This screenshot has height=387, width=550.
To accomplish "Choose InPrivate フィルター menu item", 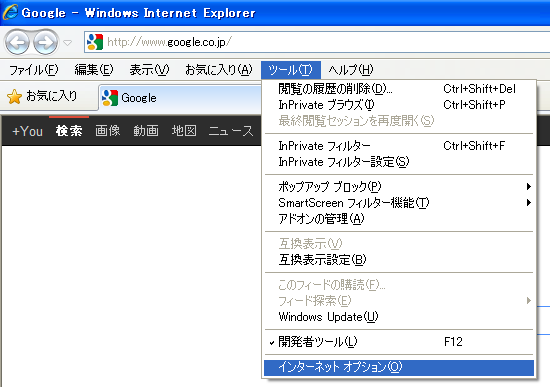I will (x=399, y=146).
